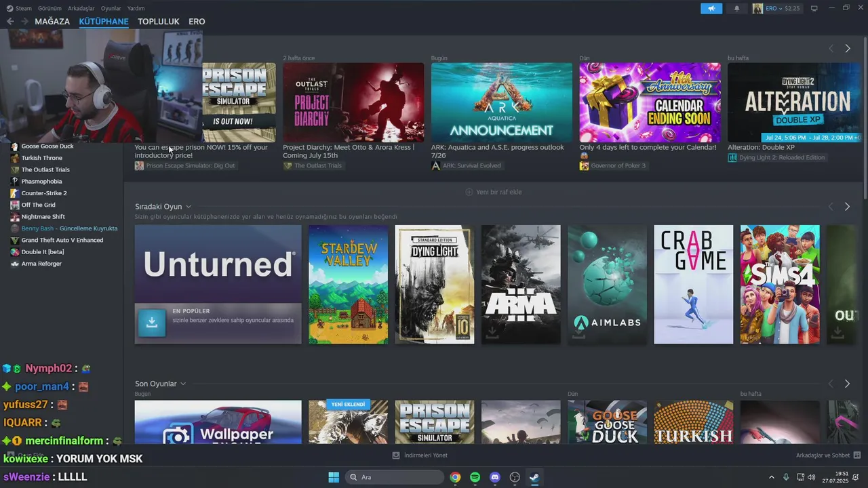Select the Counter-Strike 2 sidebar icon
Image resolution: width=868 pixels, height=488 pixels.
coord(15,193)
